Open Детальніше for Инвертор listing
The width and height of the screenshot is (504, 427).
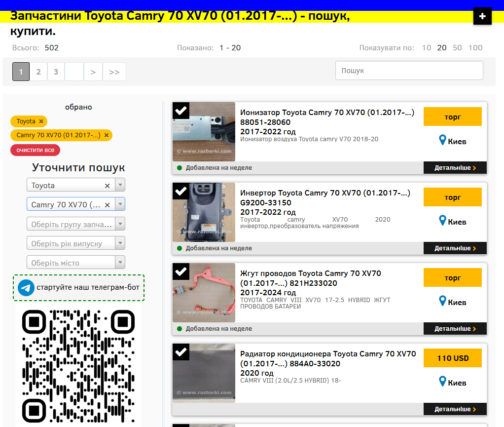(455, 248)
